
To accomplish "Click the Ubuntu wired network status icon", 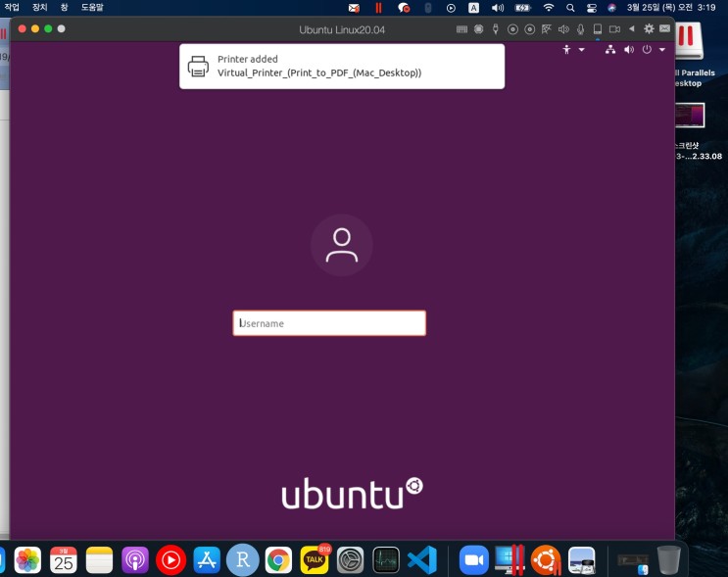I will pos(610,50).
